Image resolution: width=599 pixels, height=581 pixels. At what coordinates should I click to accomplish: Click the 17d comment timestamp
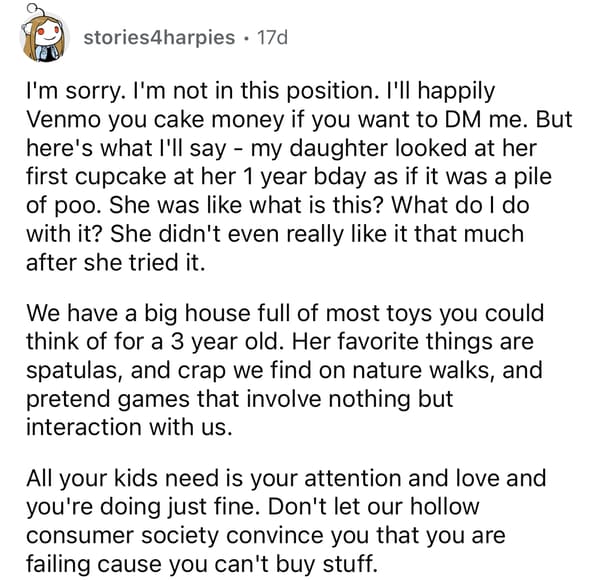[x=272, y=37]
